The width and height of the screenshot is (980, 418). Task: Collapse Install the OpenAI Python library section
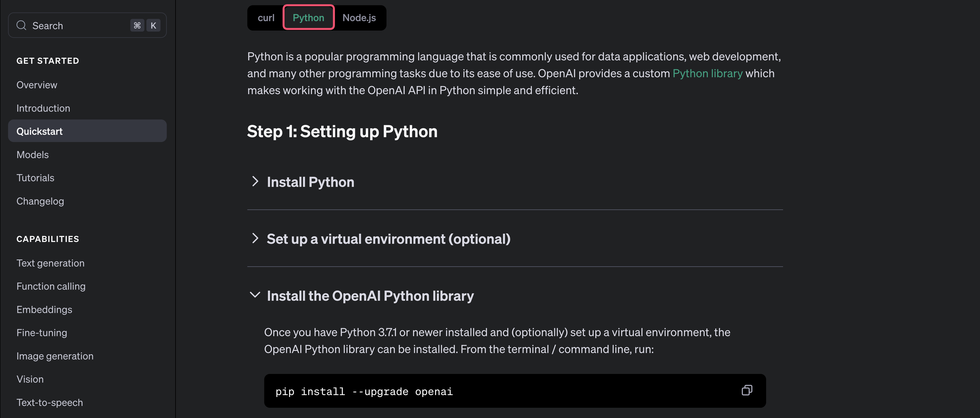tap(370, 296)
